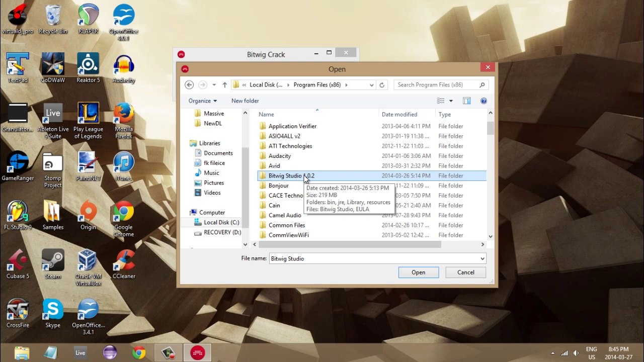Refresh the Program Files (x86) folder listing
The width and height of the screenshot is (644, 362).
[382, 85]
